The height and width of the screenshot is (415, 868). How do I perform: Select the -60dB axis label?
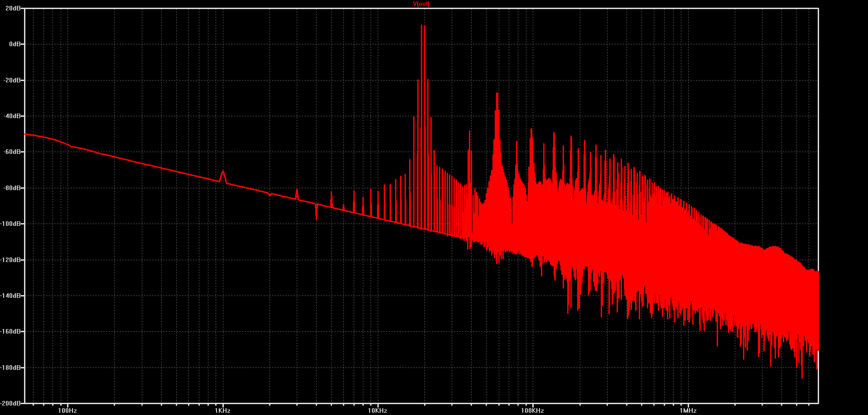(12, 152)
